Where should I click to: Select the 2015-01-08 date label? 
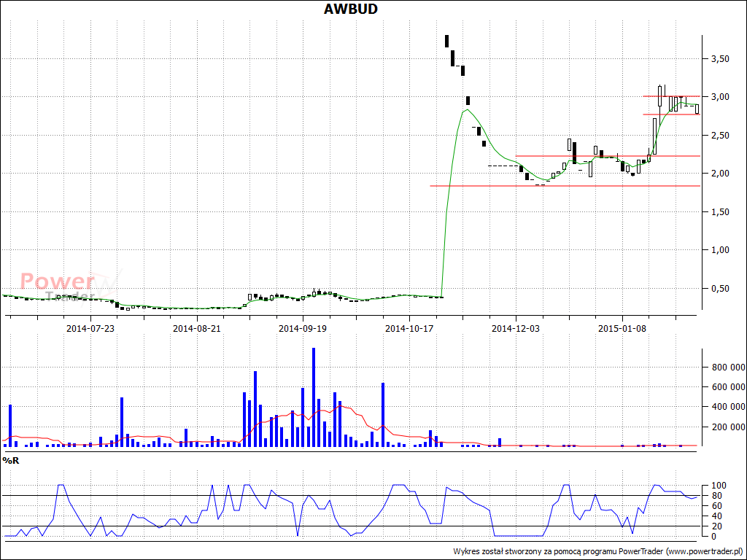pyautogui.click(x=622, y=328)
